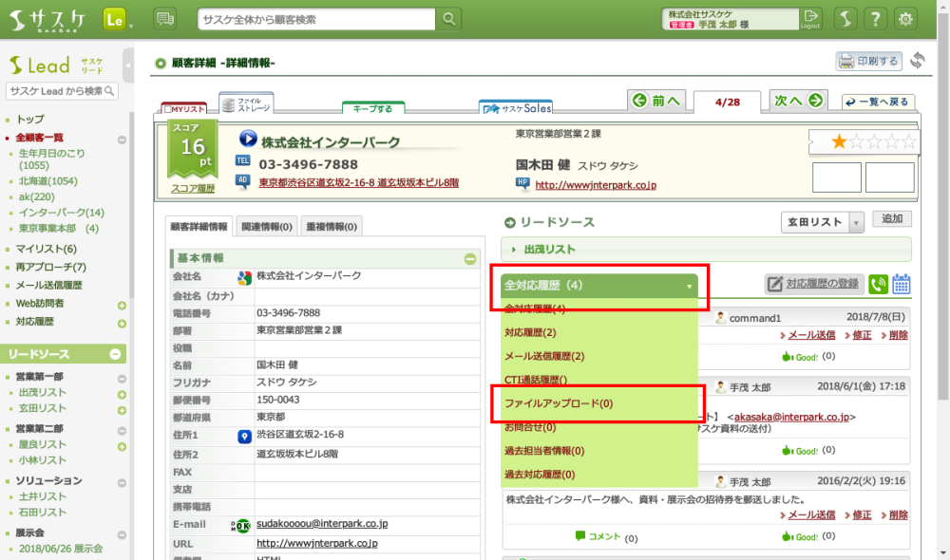Select ファイルアップロード(0) from the history menu
This screenshot has width=950, height=560.
pyautogui.click(x=559, y=403)
